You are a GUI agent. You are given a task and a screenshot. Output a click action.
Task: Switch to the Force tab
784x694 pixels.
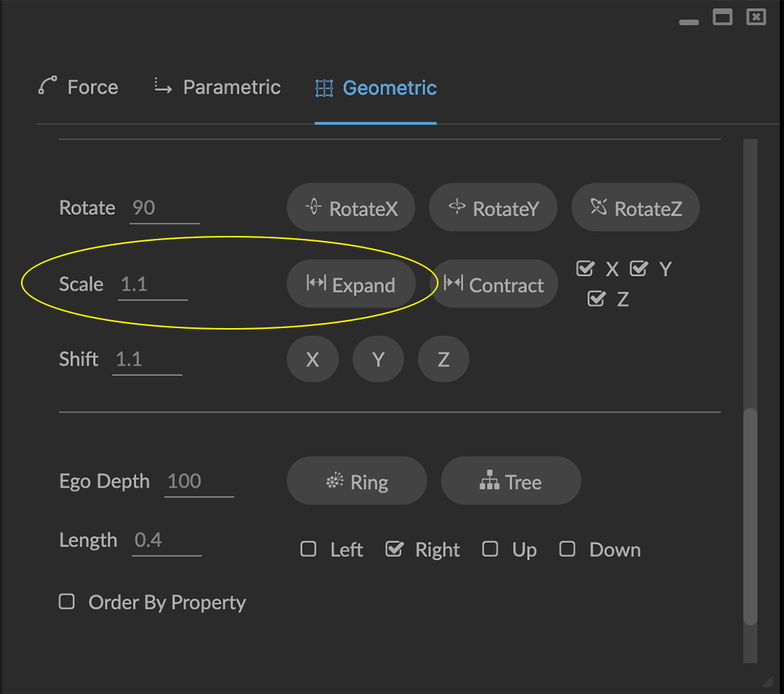(x=78, y=87)
